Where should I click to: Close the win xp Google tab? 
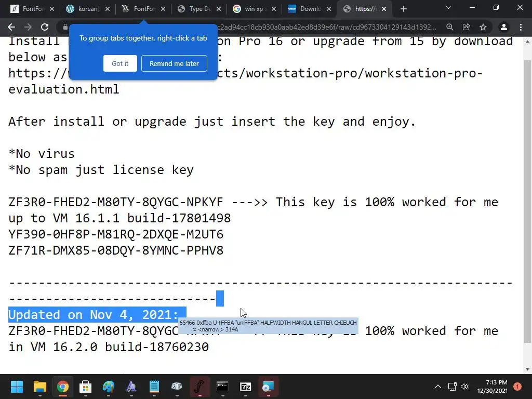coord(274,9)
